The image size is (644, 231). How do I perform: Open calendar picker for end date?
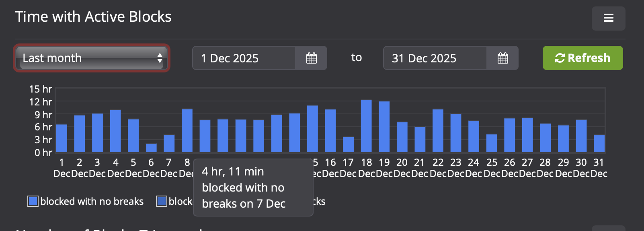[x=502, y=58]
